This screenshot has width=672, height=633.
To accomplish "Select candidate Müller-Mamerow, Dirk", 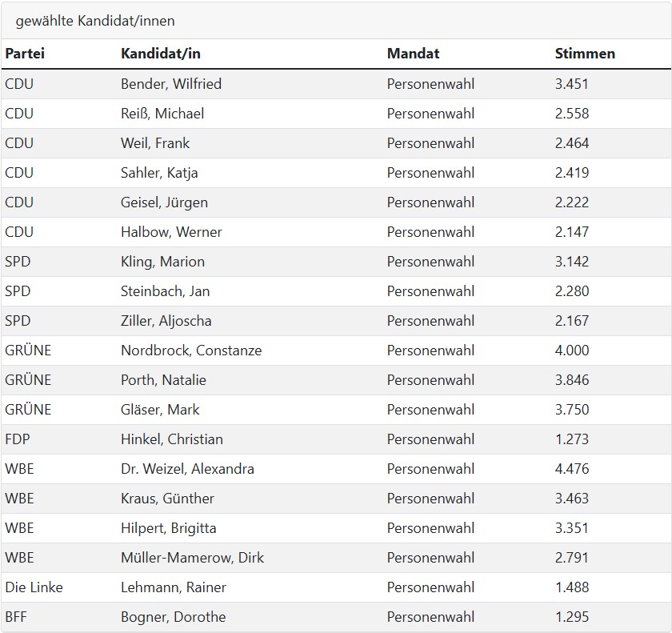I will (192, 558).
